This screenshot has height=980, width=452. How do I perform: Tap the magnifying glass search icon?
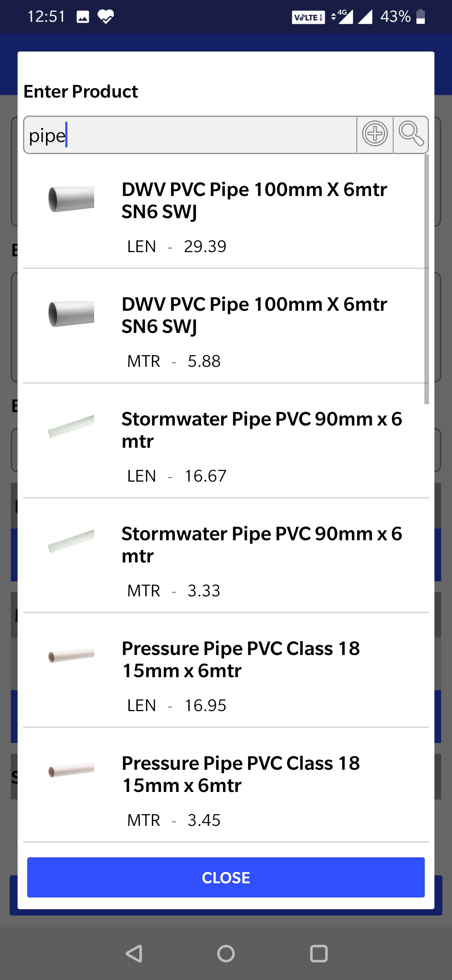tap(411, 134)
